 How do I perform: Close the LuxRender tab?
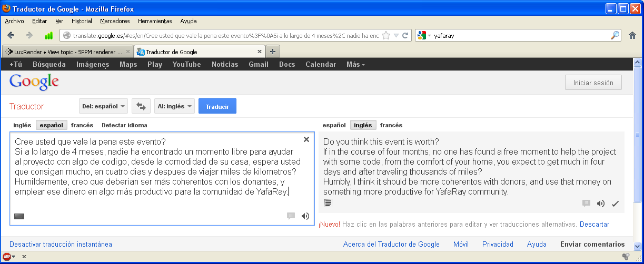pos(127,52)
